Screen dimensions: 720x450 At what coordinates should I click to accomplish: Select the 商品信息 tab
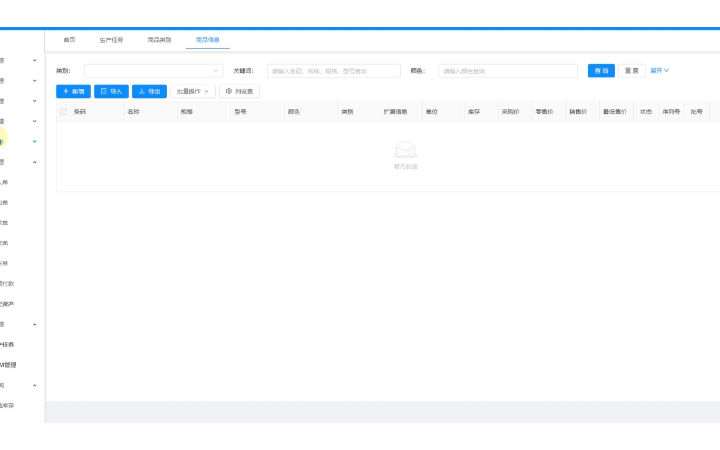208,40
